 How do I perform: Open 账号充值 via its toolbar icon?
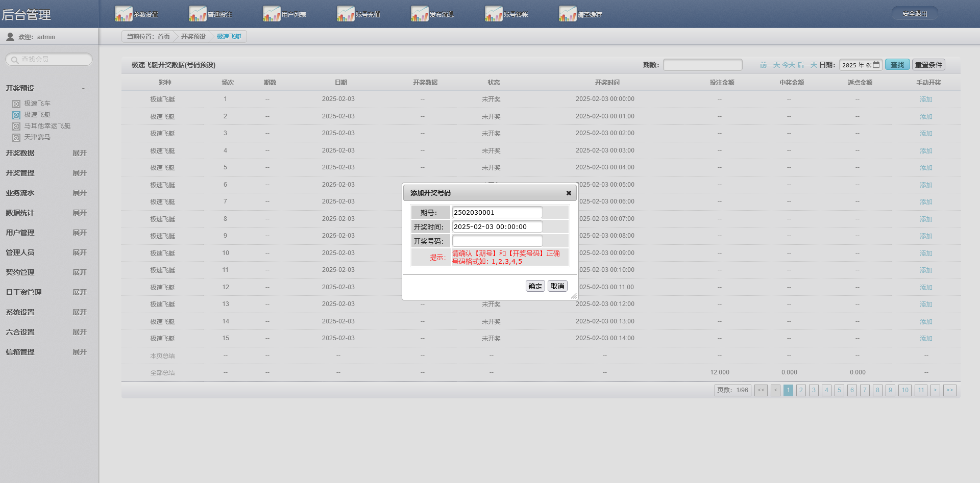(346, 14)
